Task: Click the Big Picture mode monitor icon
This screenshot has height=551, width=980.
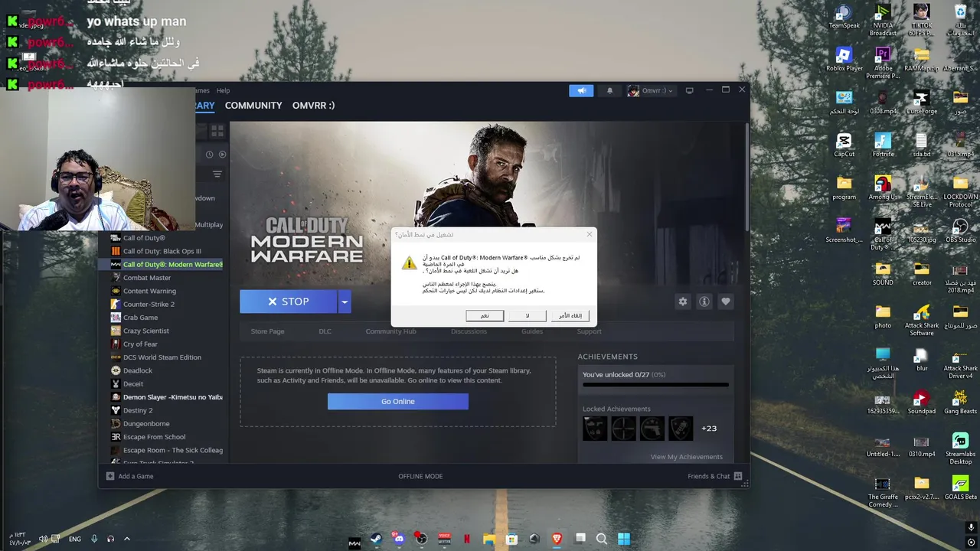Action: (x=689, y=90)
